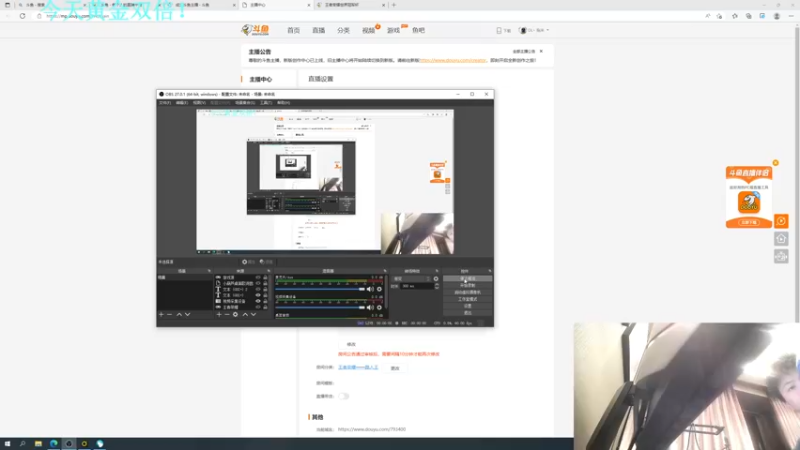Move scene up in Scenes panel

[179, 315]
